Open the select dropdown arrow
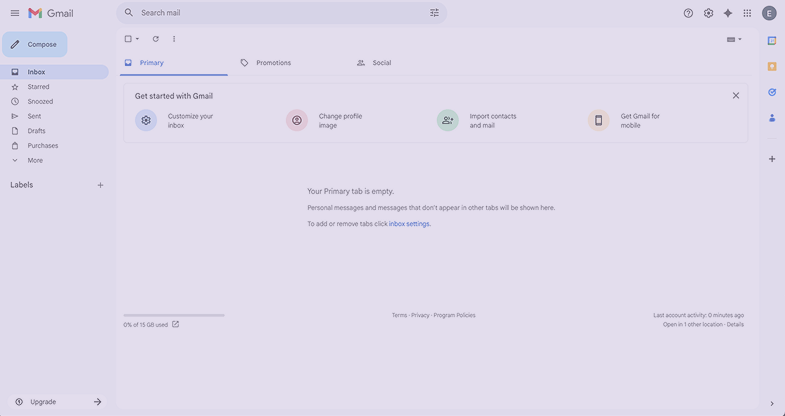 tap(138, 39)
